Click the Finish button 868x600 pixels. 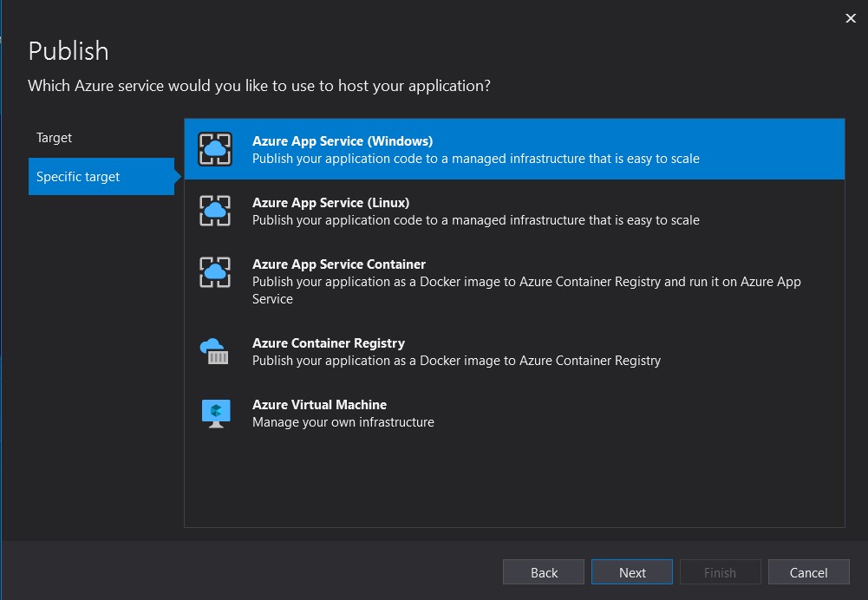pyautogui.click(x=721, y=571)
